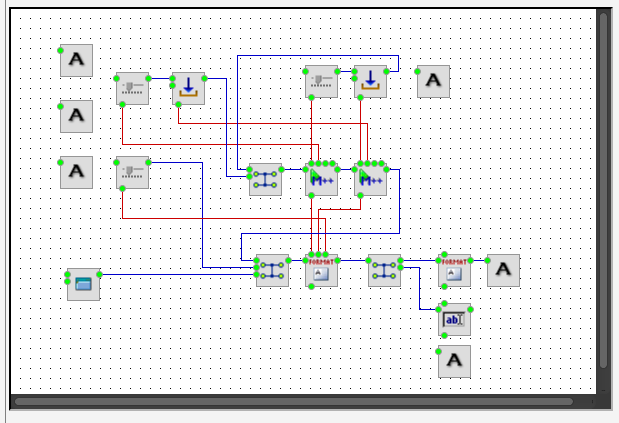Click the horizontal scrollbar below the canvas
The height and width of the screenshot is (423, 619).
click(294, 402)
